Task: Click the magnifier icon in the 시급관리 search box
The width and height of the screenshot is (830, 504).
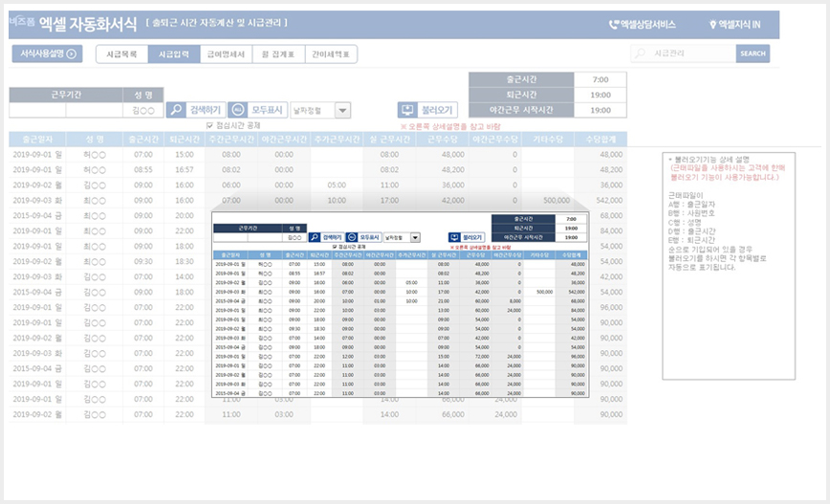Action: [641, 54]
